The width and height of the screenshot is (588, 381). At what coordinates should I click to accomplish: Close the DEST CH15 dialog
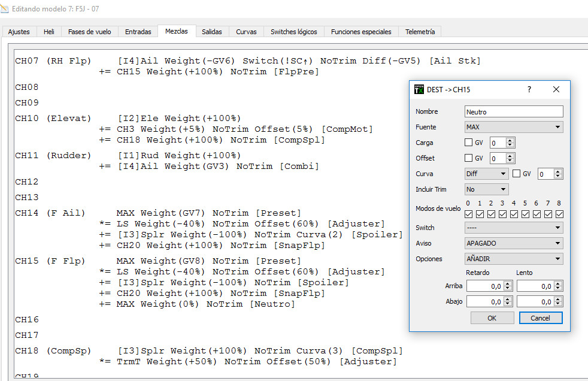coord(556,89)
